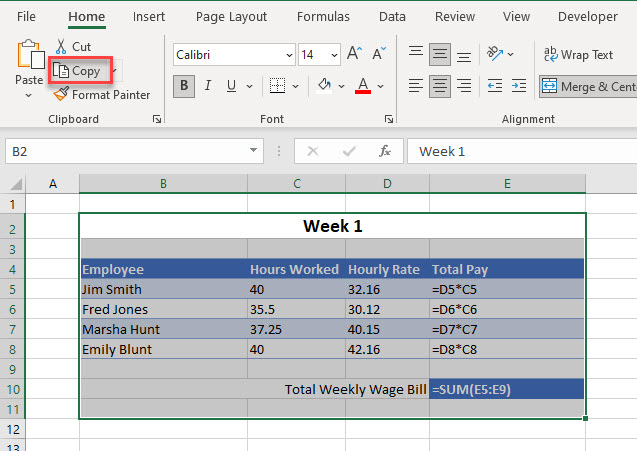
Task: Click the red Font Color button
Action: pyautogui.click(x=364, y=86)
